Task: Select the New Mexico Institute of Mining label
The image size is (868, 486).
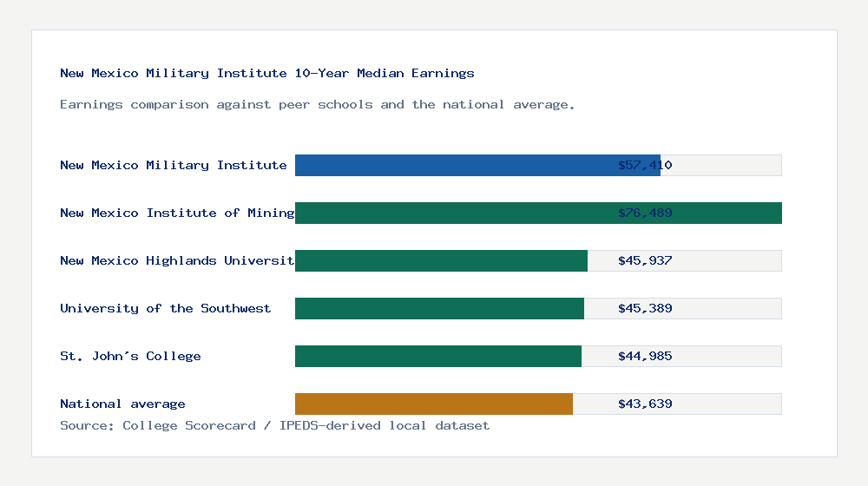Action: [x=177, y=213]
